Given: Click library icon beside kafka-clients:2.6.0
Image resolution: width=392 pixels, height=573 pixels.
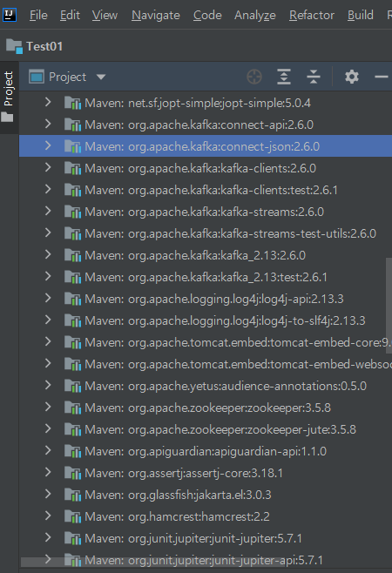Looking at the screenshot, I should tap(73, 168).
